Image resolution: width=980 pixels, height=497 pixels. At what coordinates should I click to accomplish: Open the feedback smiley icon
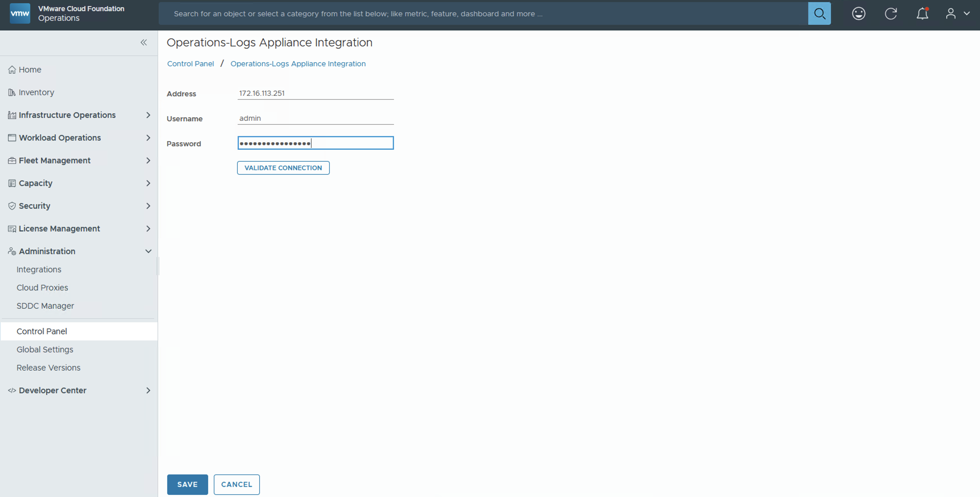click(858, 14)
